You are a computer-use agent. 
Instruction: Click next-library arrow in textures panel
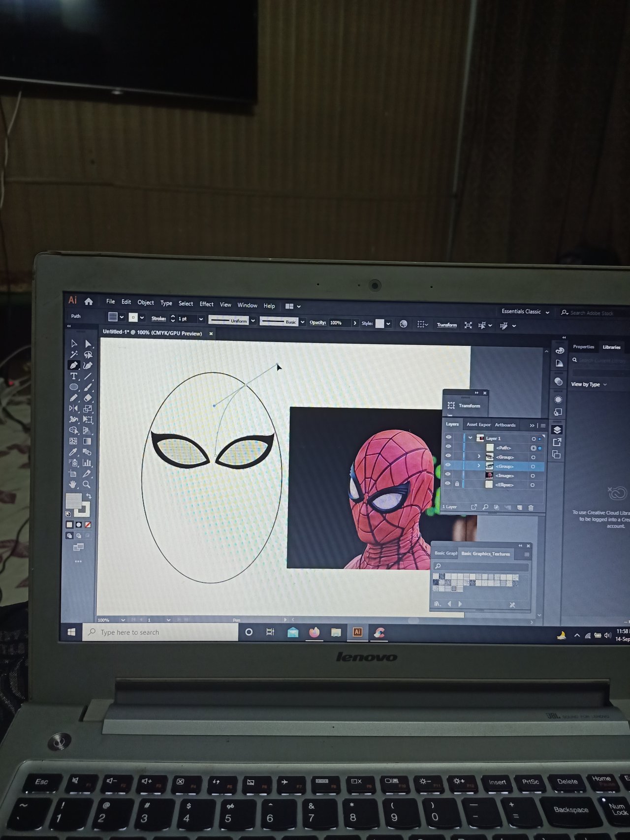coord(460,604)
